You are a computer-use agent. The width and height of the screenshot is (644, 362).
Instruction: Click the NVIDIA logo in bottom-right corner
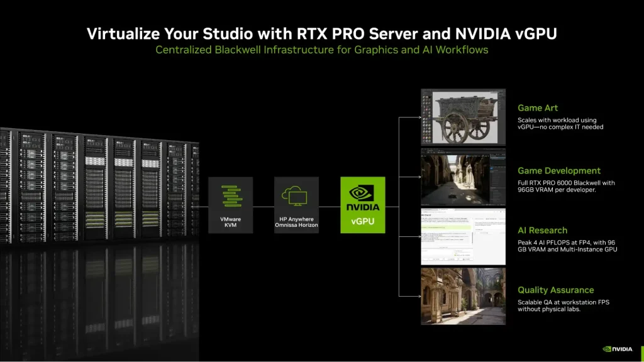click(x=619, y=349)
